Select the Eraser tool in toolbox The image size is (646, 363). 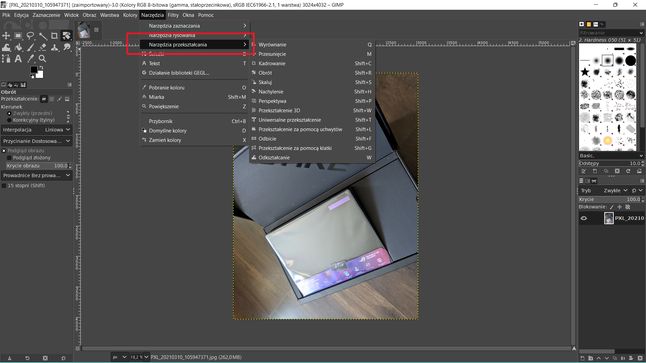42,47
